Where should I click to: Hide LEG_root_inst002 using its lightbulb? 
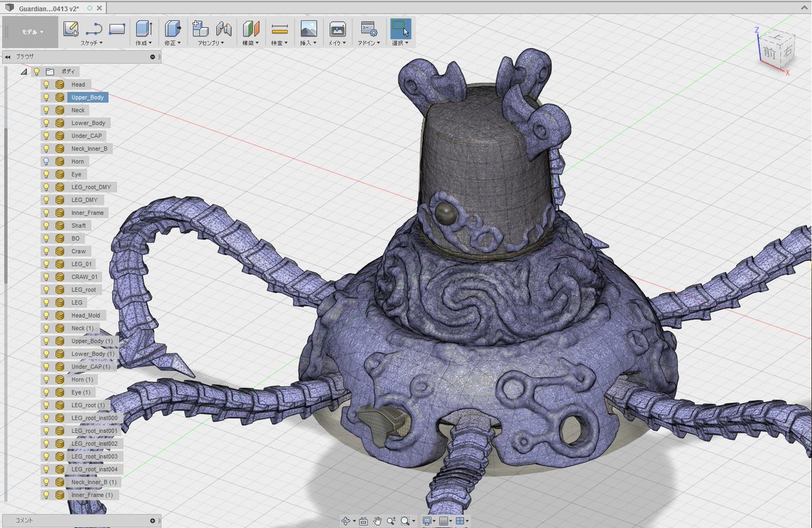47,443
